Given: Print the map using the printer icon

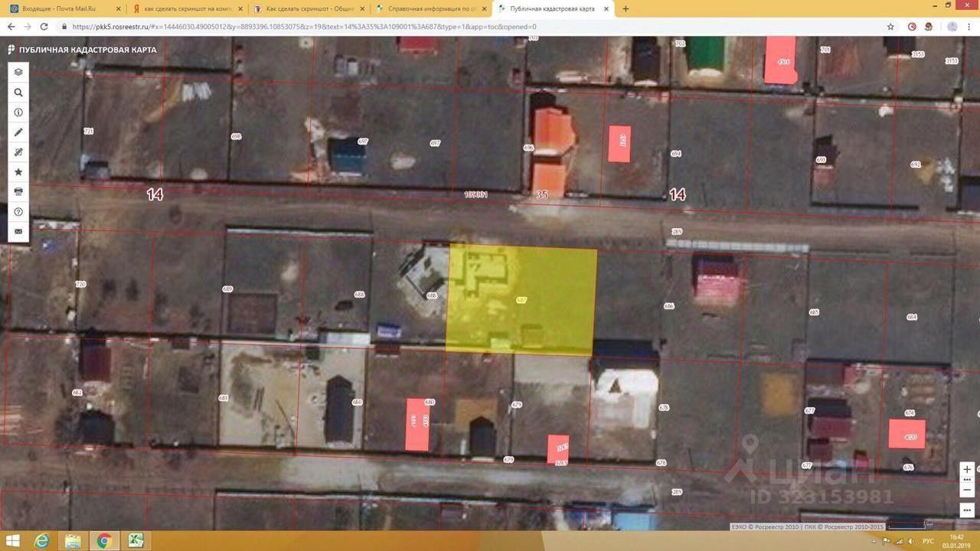Looking at the screenshot, I should click(x=18, y=191).
